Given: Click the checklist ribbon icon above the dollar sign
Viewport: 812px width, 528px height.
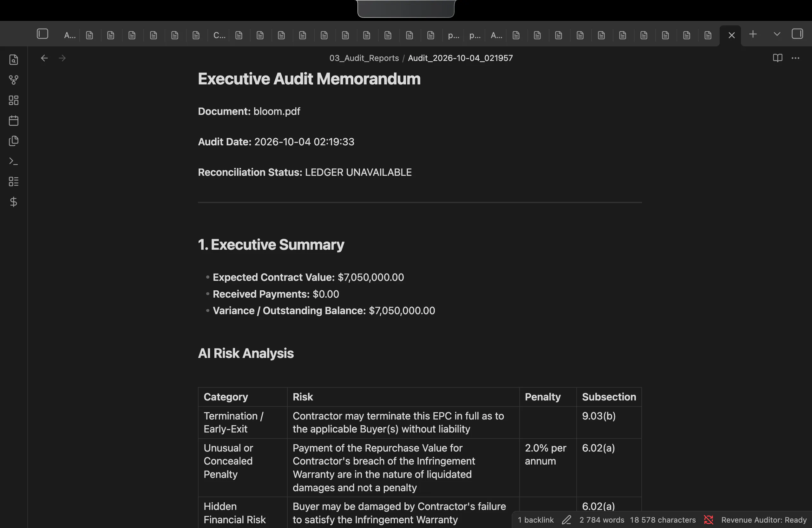Looking at the screenshot, I should 14,181.
